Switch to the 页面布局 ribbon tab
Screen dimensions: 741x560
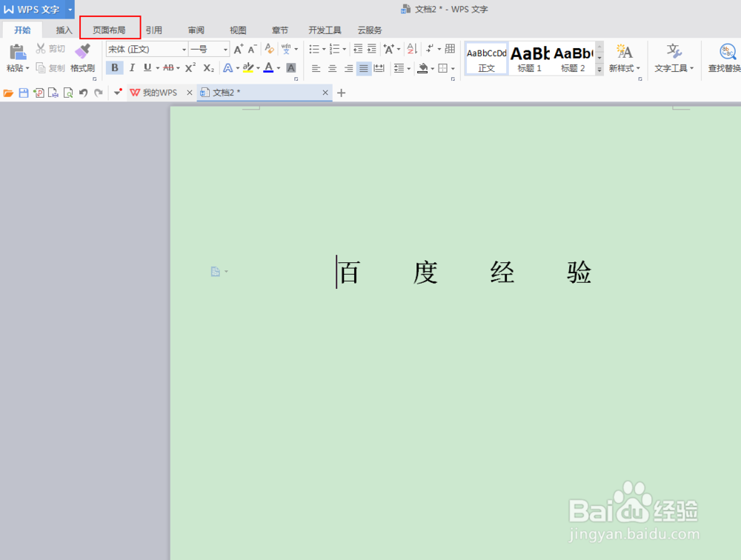(110, 30)
